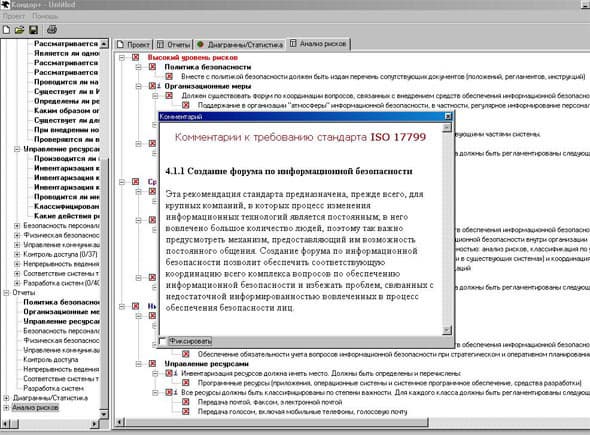Save the project with the floppy disk icon
This screenshot has height=435, width=590.
(x=33, y=30)
